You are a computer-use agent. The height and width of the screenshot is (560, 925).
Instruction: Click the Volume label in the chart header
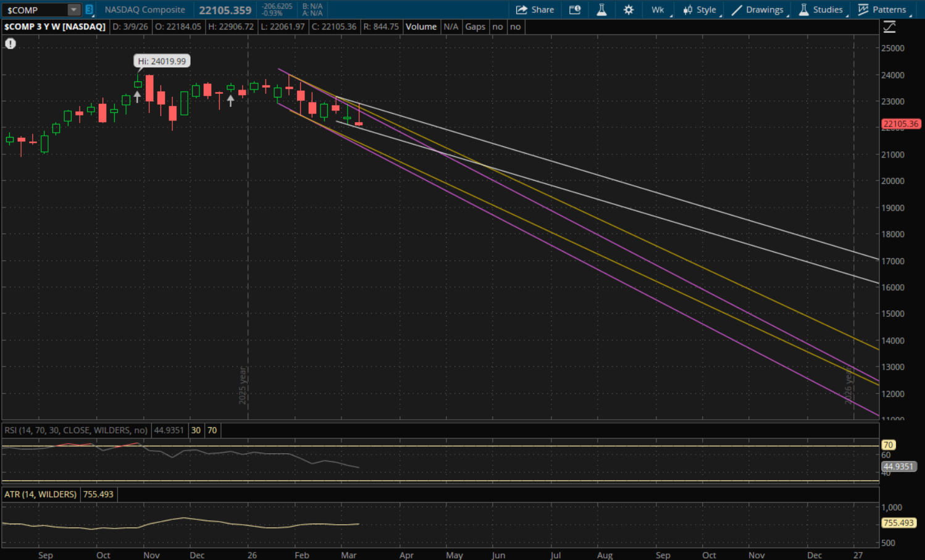[x=421, y=27]
